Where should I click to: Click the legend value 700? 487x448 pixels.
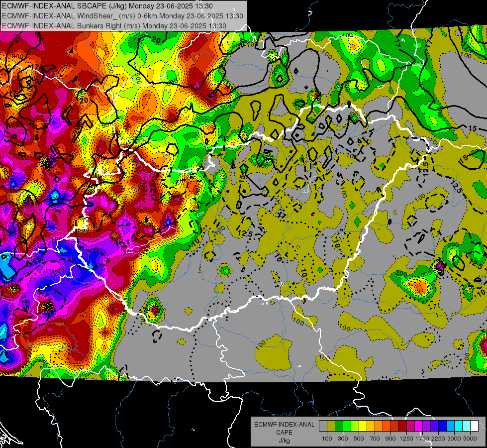(x=375, y=439)
